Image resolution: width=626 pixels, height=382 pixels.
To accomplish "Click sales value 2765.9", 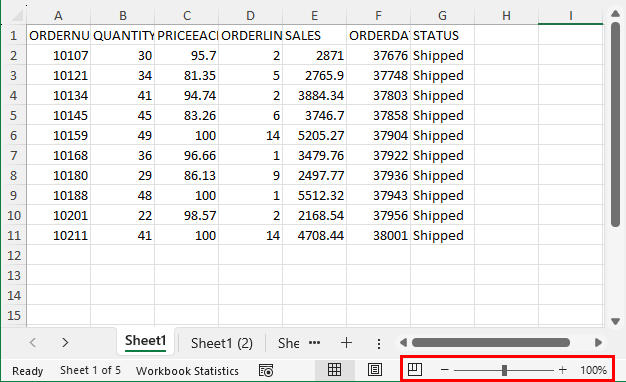I will [314, 75].
